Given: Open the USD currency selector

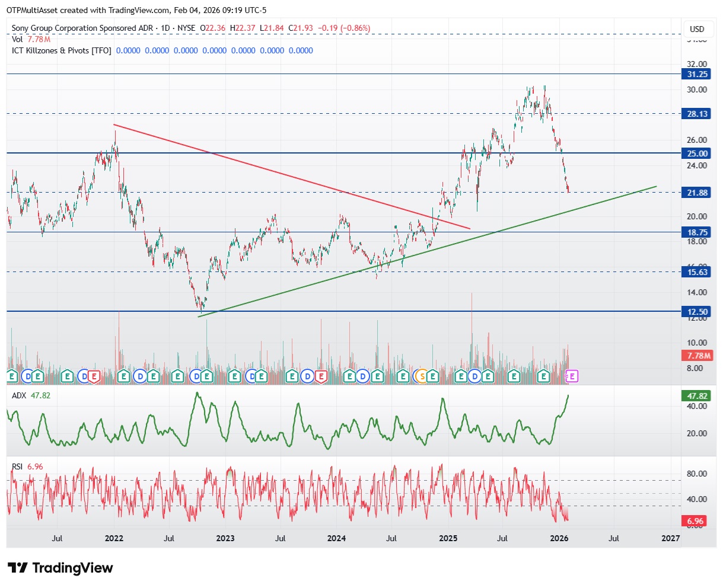Looking at the screenshot, I should [x=697, y=29].
